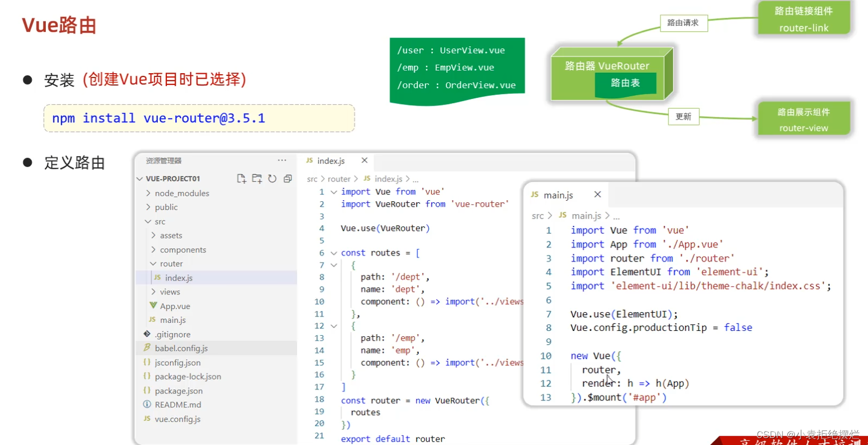Viewport: 868px width, 445px height.
Task: Click 'src' breadcrumb in main.js editor
Action: [x=537, y=216]
